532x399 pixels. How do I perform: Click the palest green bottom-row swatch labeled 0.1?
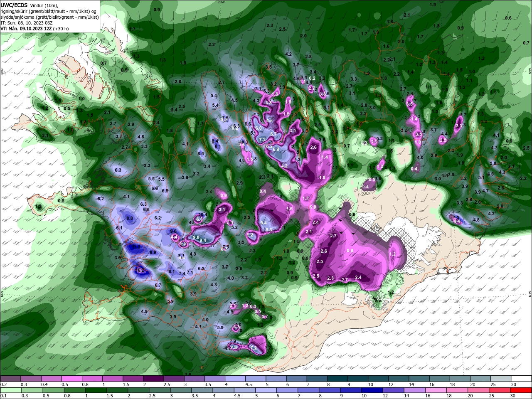point(11,390)
